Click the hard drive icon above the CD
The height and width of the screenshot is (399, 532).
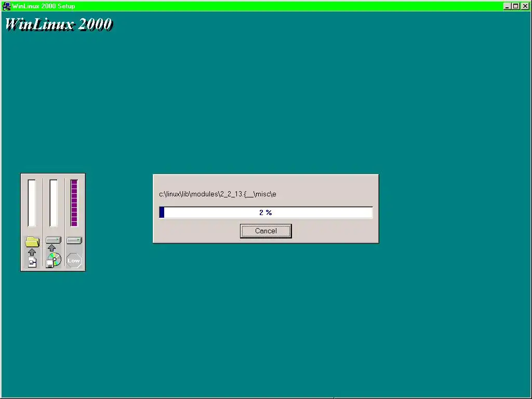54,240
